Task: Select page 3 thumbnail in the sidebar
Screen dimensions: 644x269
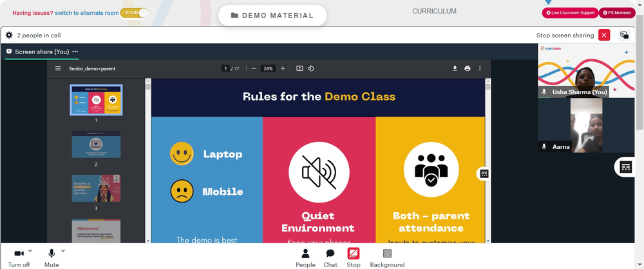Action: coord(96,188)
